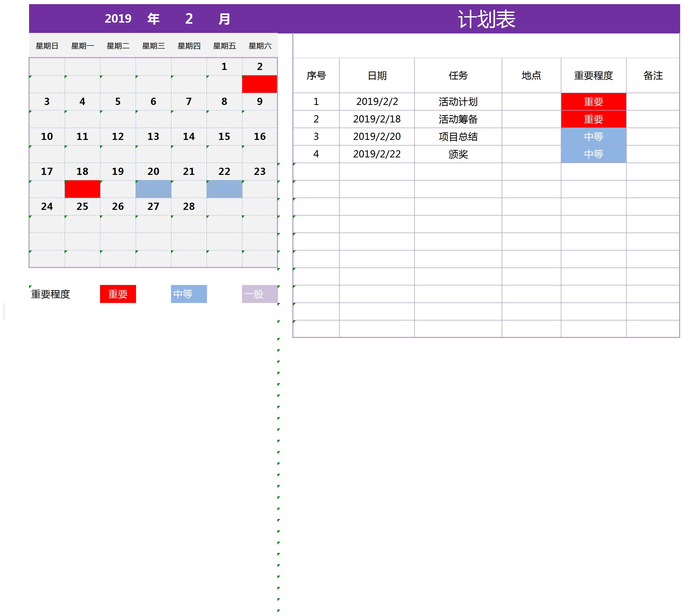Select calendar day 14
684x616 pixels.
click(189, 136)
